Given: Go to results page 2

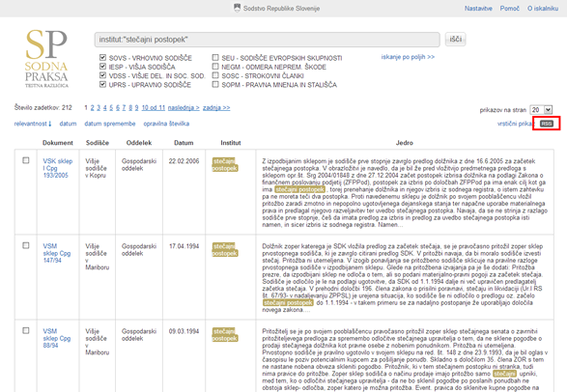Looking at the screenshot, I should pyautogui.click(x=92, y=108).
